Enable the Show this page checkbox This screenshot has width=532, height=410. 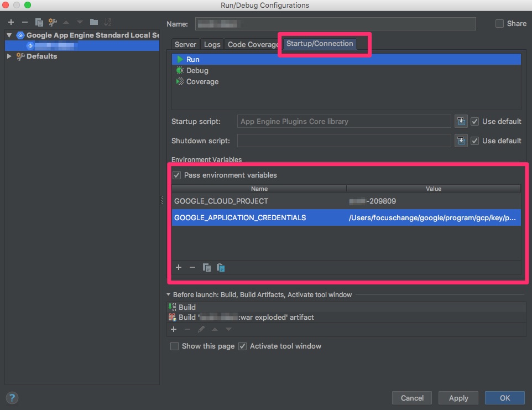[x=174, y=346]
